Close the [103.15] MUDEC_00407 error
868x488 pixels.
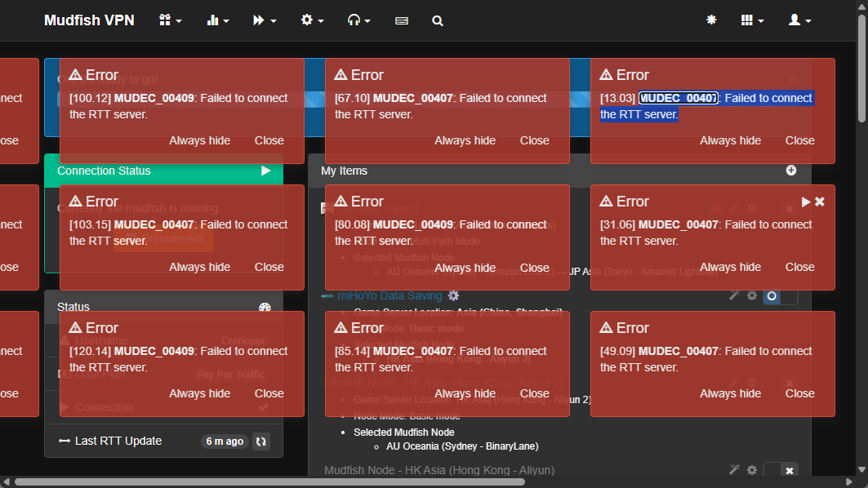point(269,267)
